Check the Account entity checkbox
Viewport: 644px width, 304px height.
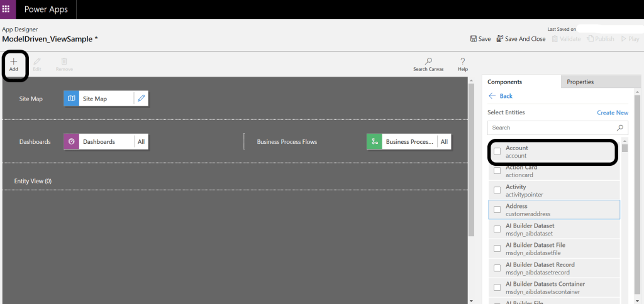[497, 151]
